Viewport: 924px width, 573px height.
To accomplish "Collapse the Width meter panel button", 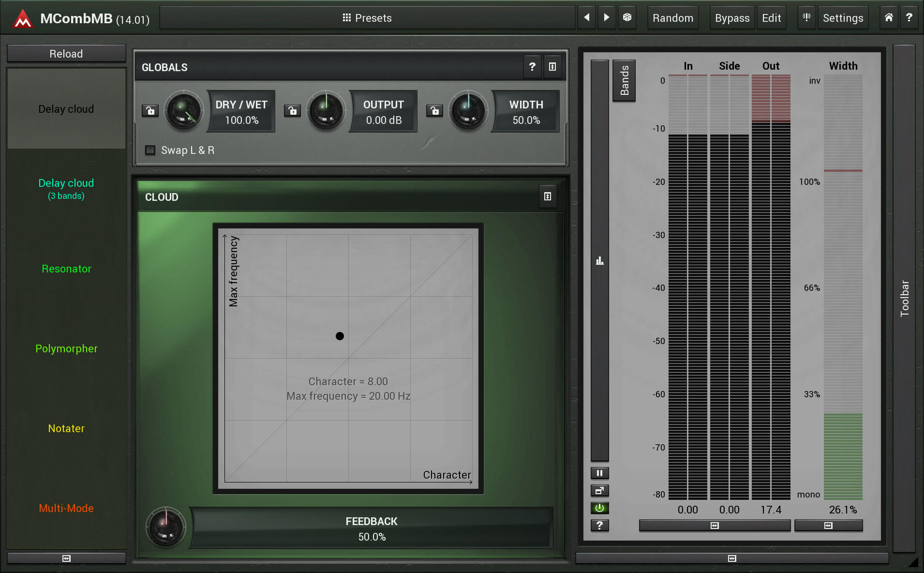I will [x=828, y=525].
